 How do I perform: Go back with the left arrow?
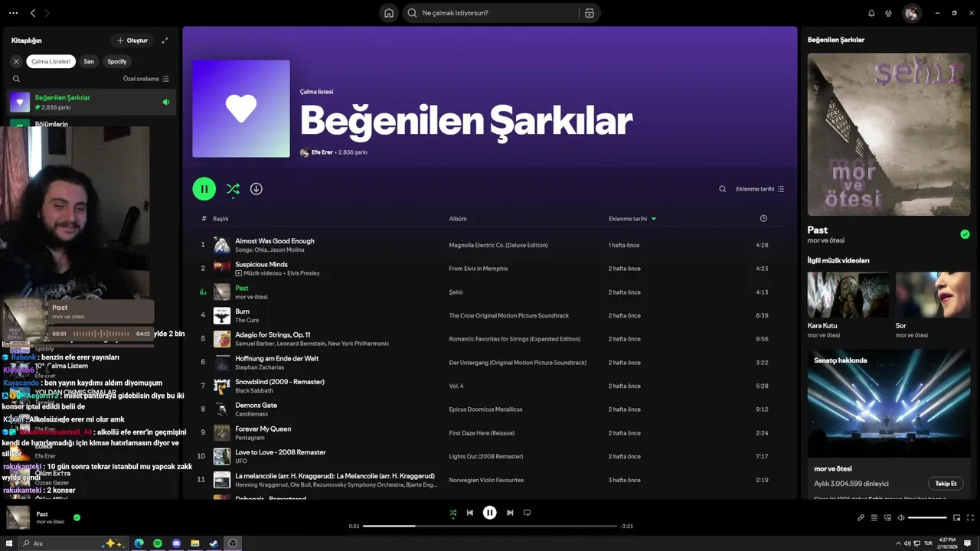(33, 13)
